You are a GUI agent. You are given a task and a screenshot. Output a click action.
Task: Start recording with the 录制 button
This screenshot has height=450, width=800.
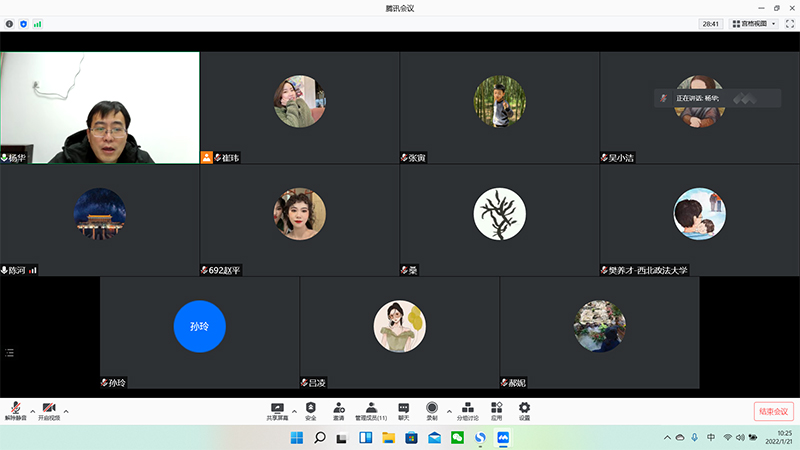coord(432,408)
